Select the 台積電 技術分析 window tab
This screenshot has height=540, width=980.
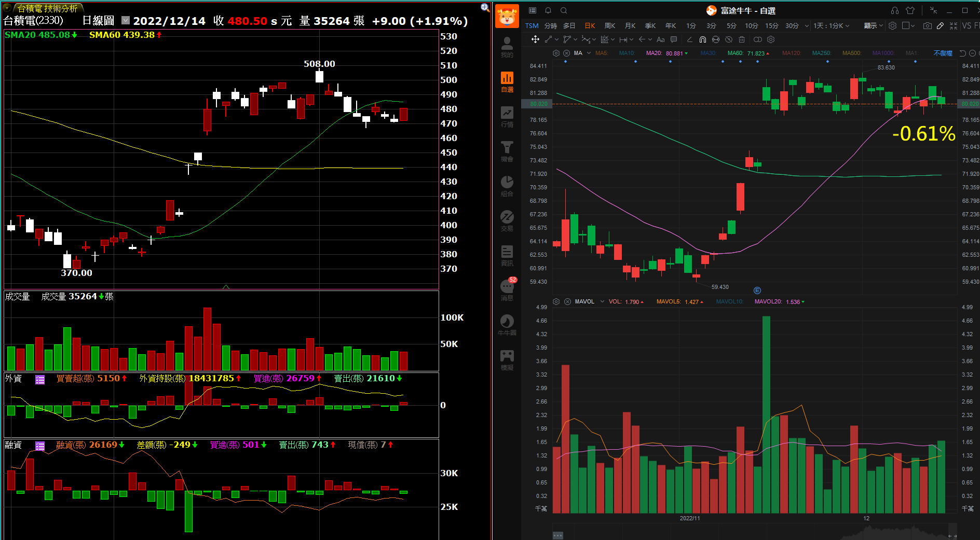coord(47,8)
